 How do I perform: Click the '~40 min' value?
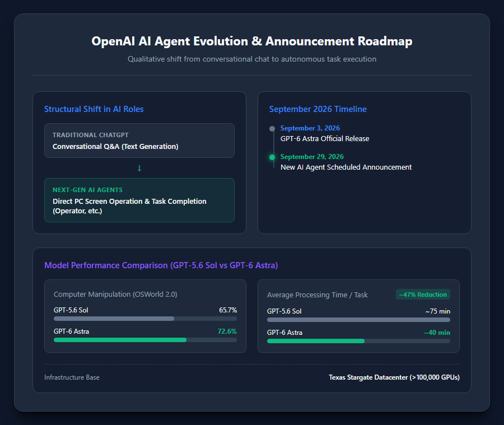(437, 333)
